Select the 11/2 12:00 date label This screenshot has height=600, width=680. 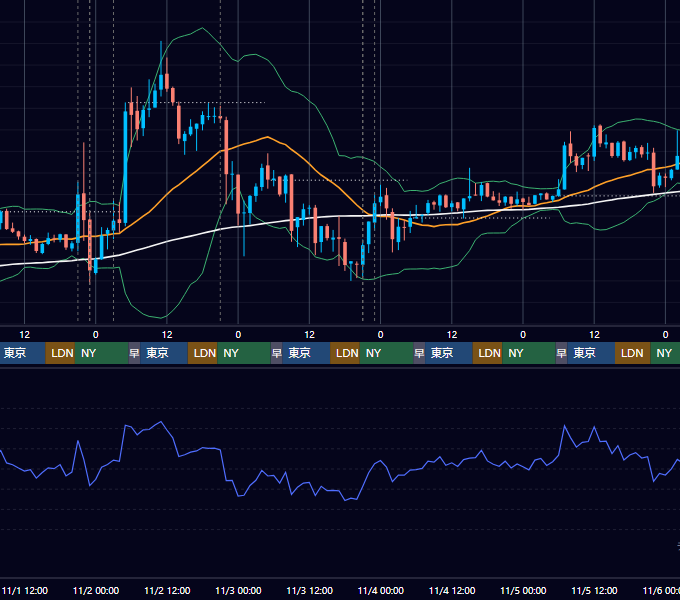tap(167, 590)
